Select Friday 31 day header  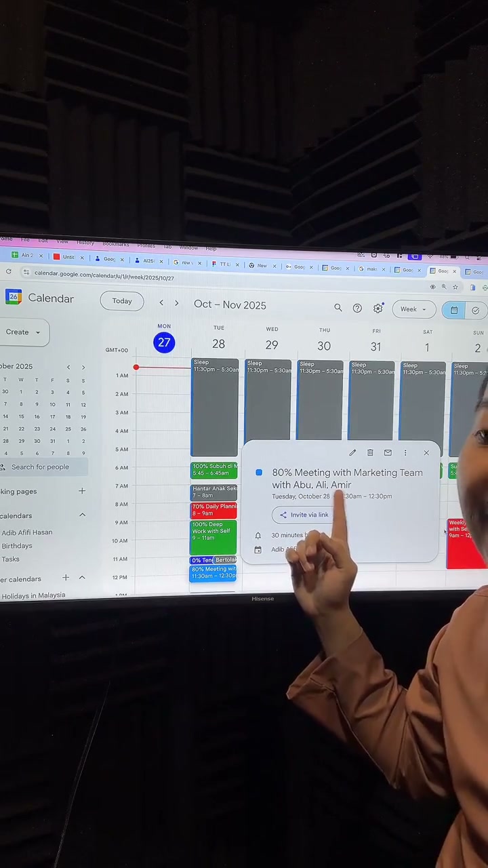tap(376, 342)
